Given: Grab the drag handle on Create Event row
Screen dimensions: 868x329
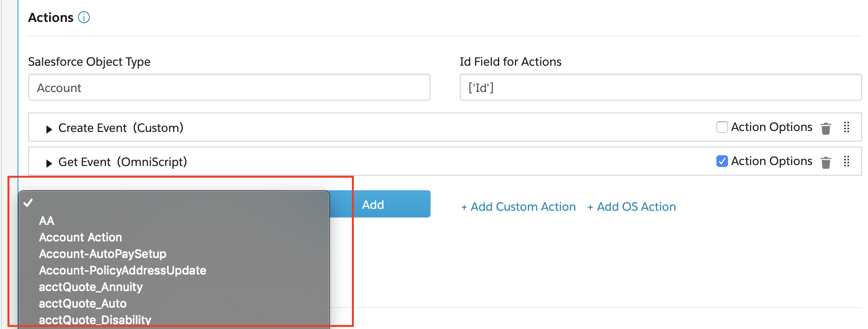Looking at the screenshot, I should 847,127.
